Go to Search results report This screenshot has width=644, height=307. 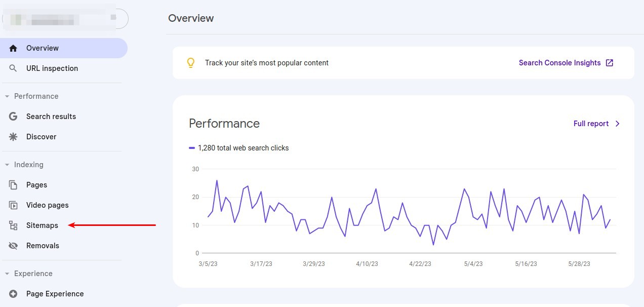[51, 117]
